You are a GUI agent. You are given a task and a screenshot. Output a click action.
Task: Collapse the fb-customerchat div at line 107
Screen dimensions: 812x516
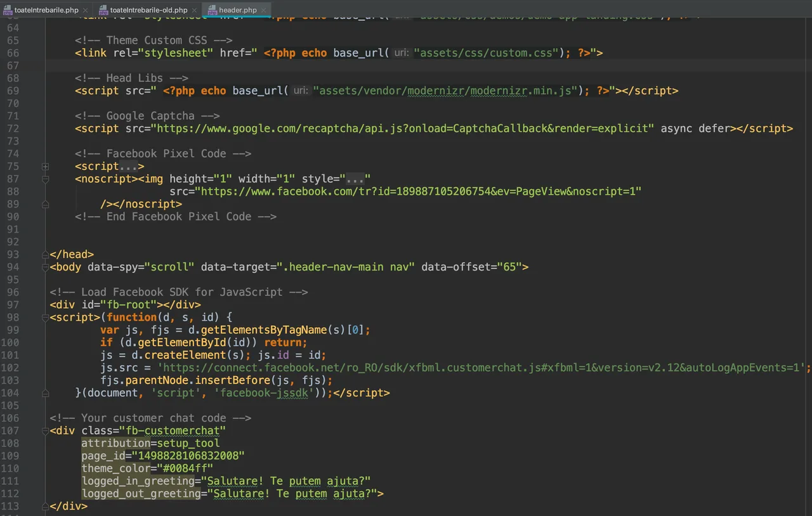[45, 431]
